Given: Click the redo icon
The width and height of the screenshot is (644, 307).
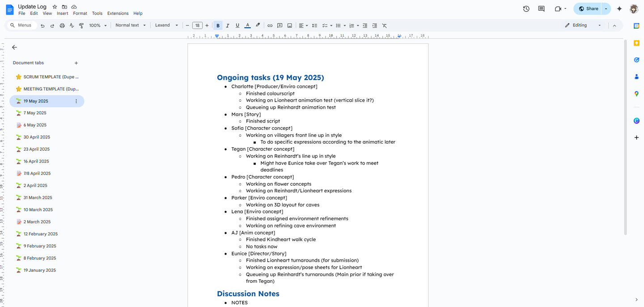Looking at the screenshot, I should (x=52, y=26).
